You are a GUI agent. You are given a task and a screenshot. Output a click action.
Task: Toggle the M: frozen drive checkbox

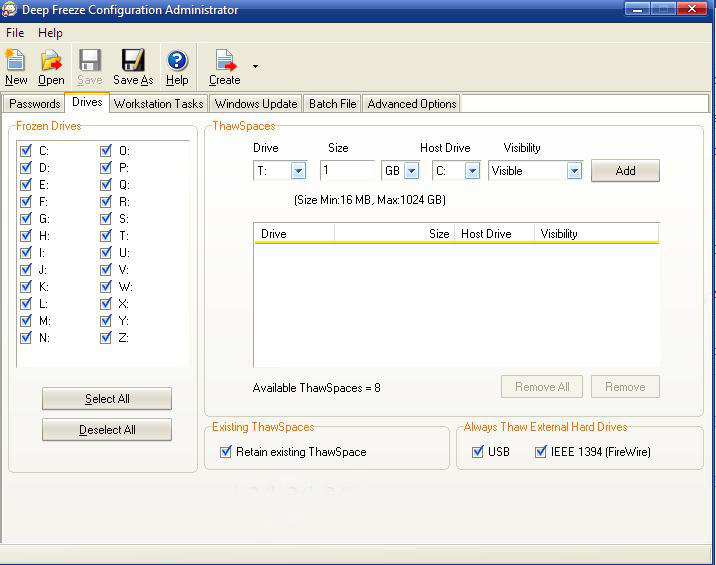[x=26, y=321]
